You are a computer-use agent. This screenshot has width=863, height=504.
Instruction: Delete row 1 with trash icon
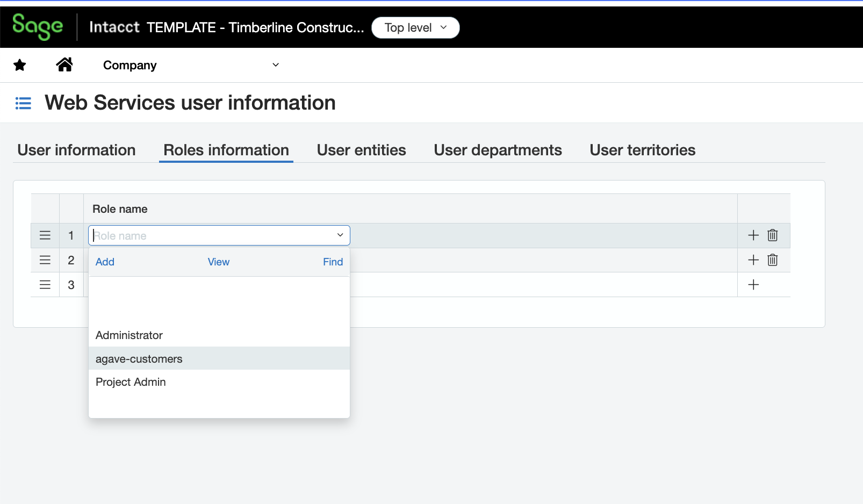[773, 235]
